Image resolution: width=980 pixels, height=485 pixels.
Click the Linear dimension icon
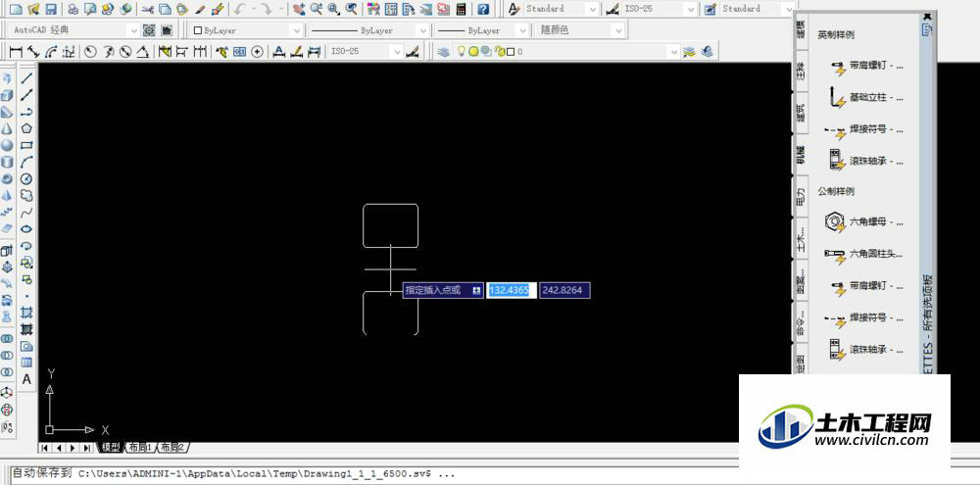pyautogui.click(x=17, y=52)
